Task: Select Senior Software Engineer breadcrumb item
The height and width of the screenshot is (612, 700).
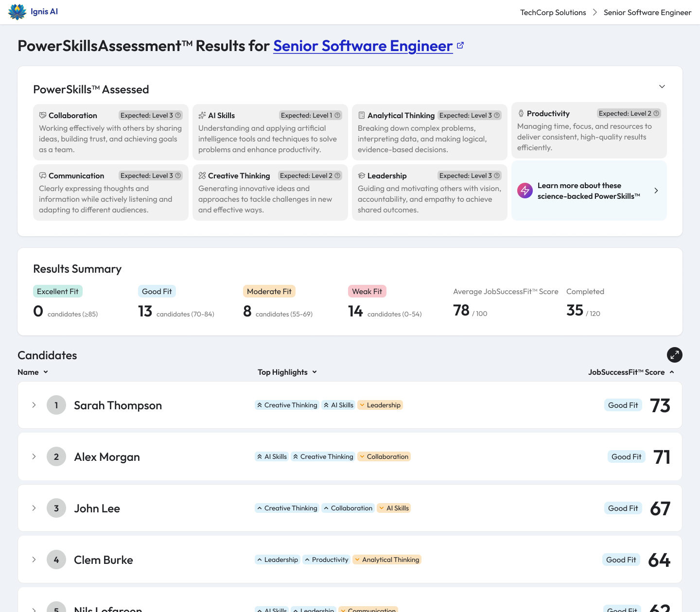Action: (647, 12)
